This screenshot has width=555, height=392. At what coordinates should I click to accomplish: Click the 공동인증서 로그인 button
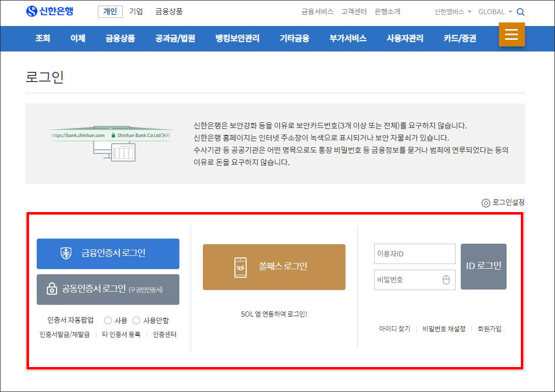(108, 290)
